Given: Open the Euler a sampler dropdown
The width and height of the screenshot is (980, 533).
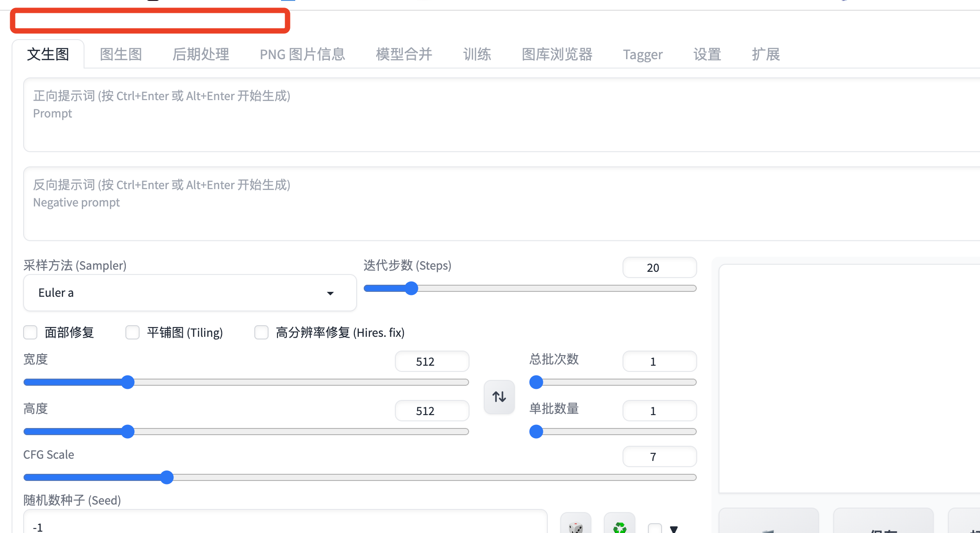Looking at the screenshot, I should tap(190, 293).
